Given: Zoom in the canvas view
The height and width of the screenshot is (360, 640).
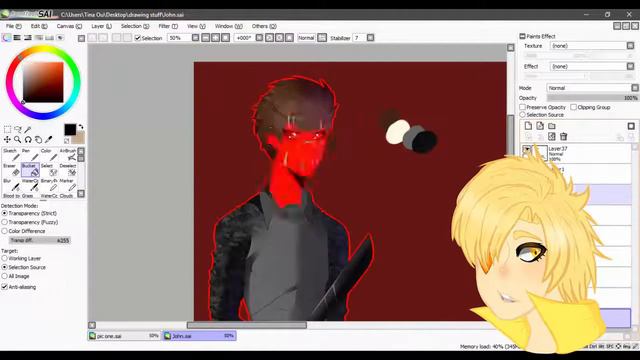Looking at the screenshot, I should 216,38.
